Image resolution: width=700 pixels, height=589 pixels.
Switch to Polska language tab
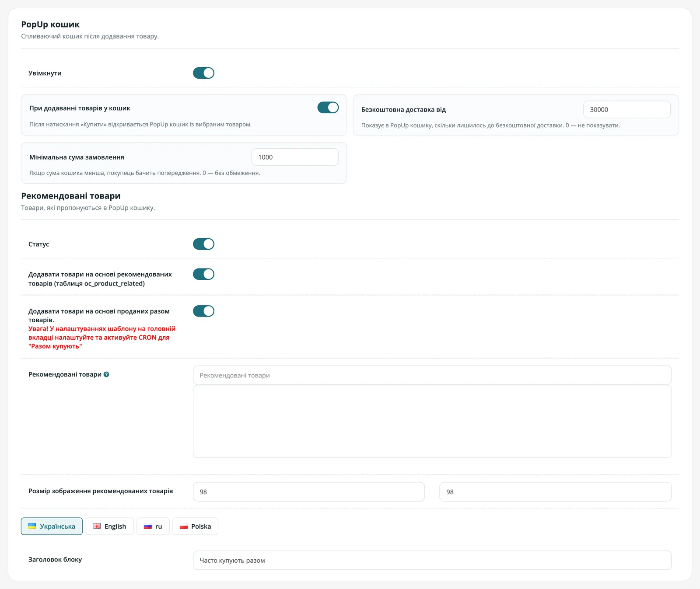point(195,526)
